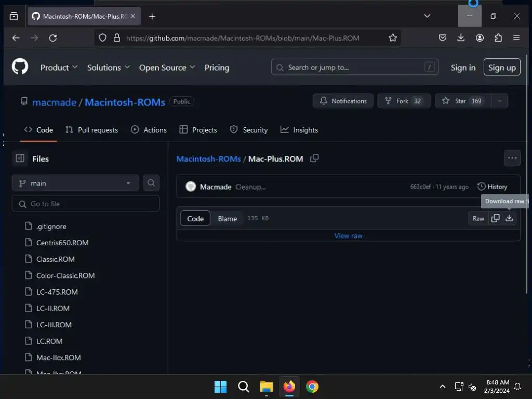
Task: Open the Projects tab
Action: click(x=198, y=130)
